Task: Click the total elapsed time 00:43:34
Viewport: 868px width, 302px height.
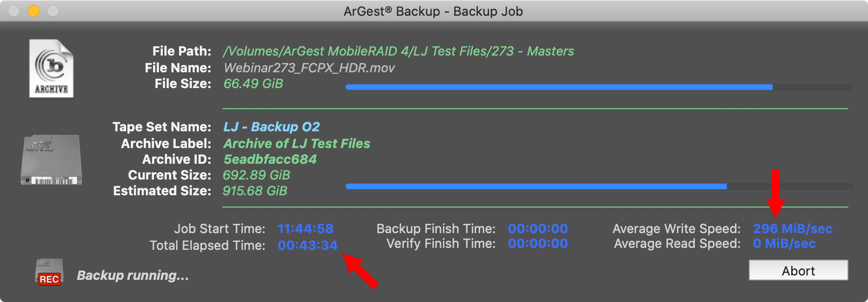Action: [308, 245]
